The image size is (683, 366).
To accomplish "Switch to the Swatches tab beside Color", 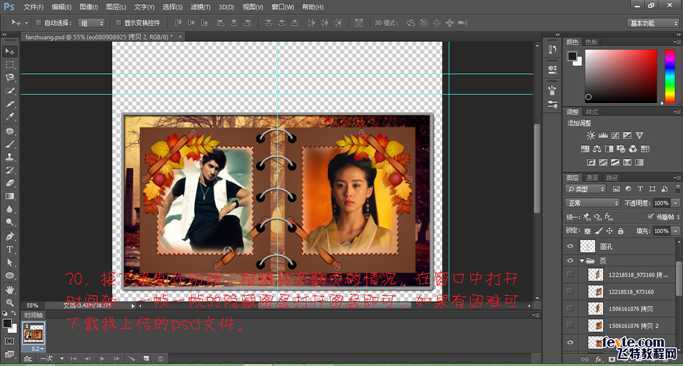I will (591, 42).
